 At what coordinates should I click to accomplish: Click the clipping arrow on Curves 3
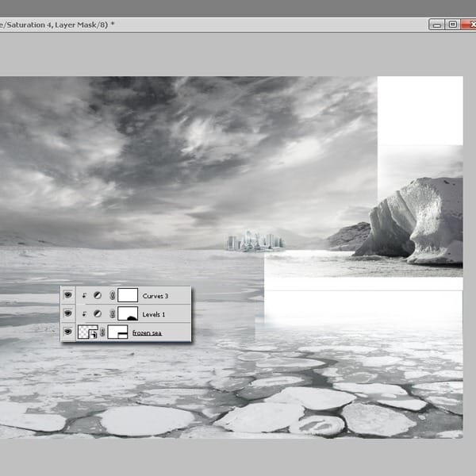(x=85, y=295)
